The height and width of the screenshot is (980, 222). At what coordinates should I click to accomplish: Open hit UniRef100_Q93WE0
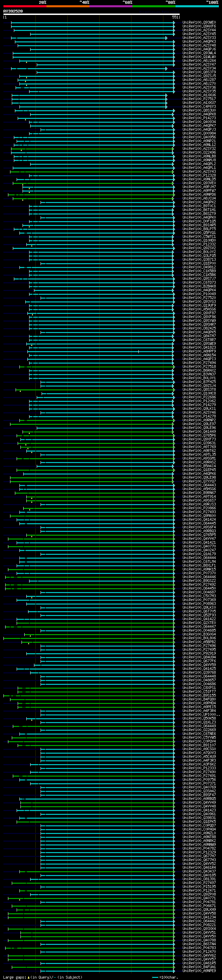(199, 23)
